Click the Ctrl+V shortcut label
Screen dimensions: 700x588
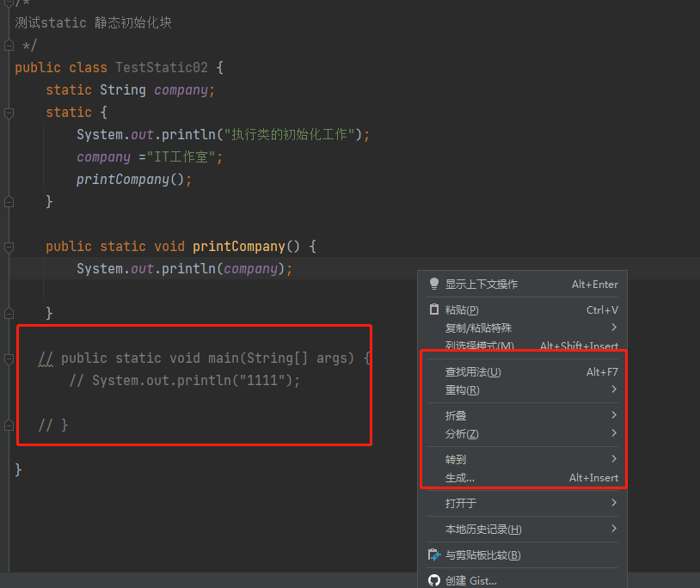pos(602,309)
